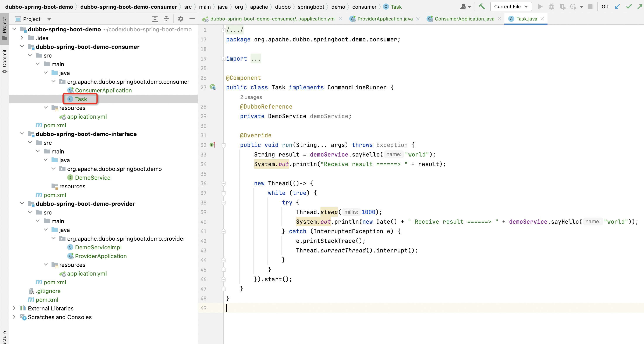Image resolution: width=644 pixels, height=344 pixels.
Task: Switch to ConsumerApplication.java tab
Action: point(464,19)
